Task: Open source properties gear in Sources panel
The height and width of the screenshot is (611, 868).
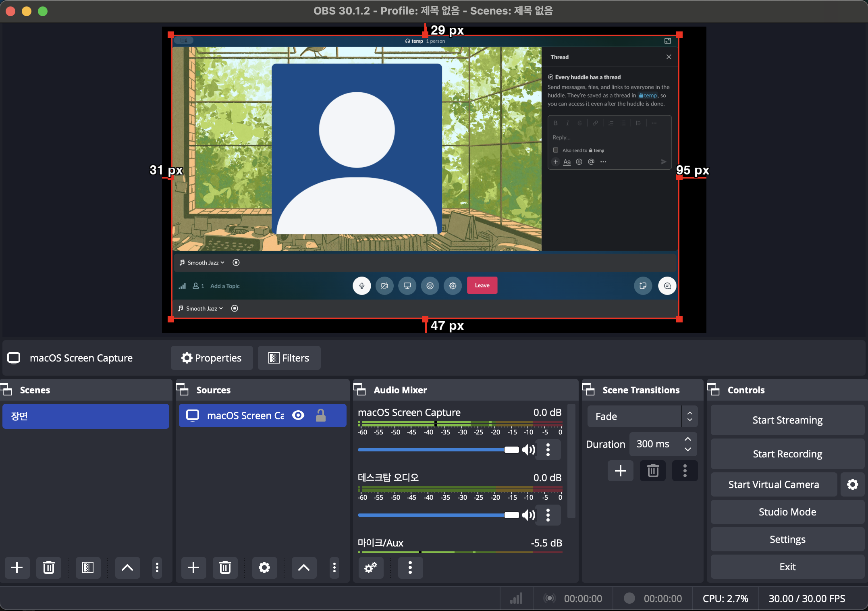Action: click(264, 568)
